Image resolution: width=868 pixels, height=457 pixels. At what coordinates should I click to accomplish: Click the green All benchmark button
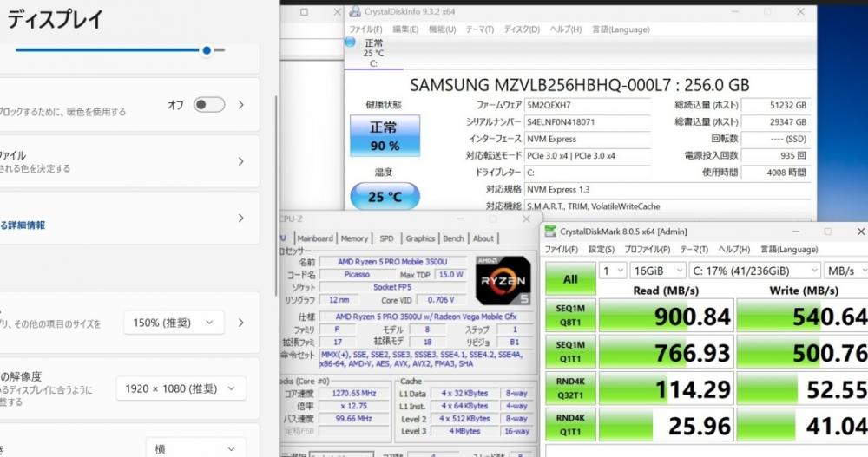pos(571,279)
